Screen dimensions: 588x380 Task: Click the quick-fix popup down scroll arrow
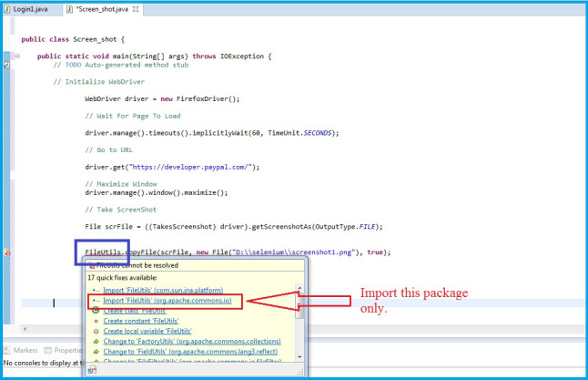pos(299,356)
